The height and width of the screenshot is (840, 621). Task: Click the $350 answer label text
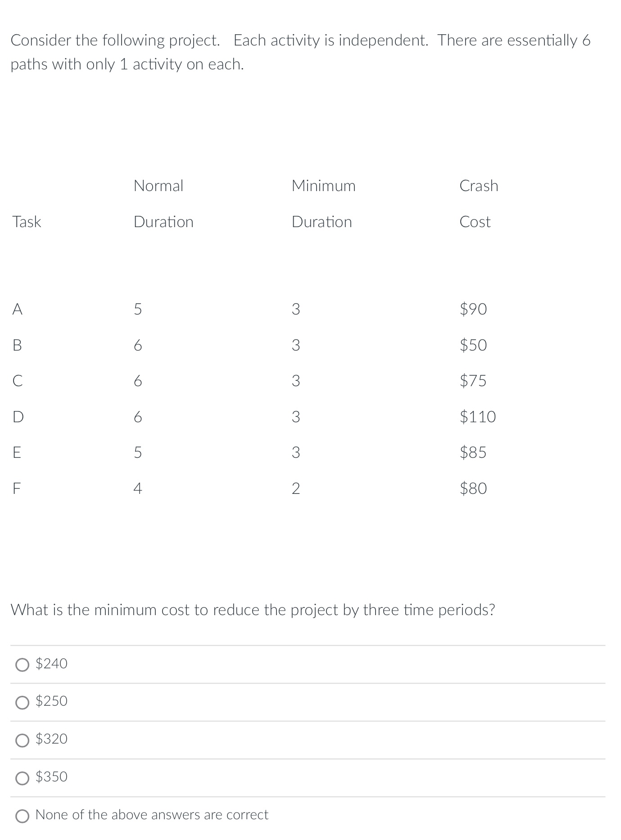[x=51, y=776]
